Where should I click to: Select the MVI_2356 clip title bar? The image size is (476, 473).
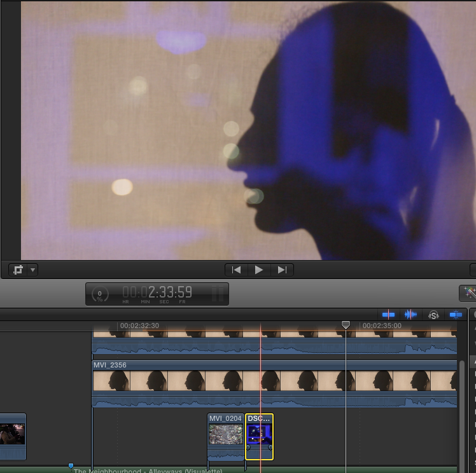pyautogui.click(x=274, y=365)
